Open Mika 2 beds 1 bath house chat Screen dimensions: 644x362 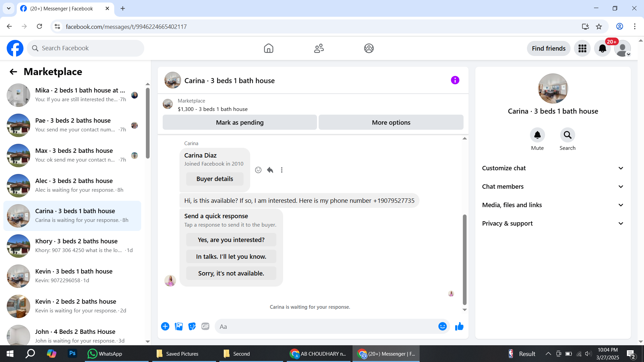[72, 95]
